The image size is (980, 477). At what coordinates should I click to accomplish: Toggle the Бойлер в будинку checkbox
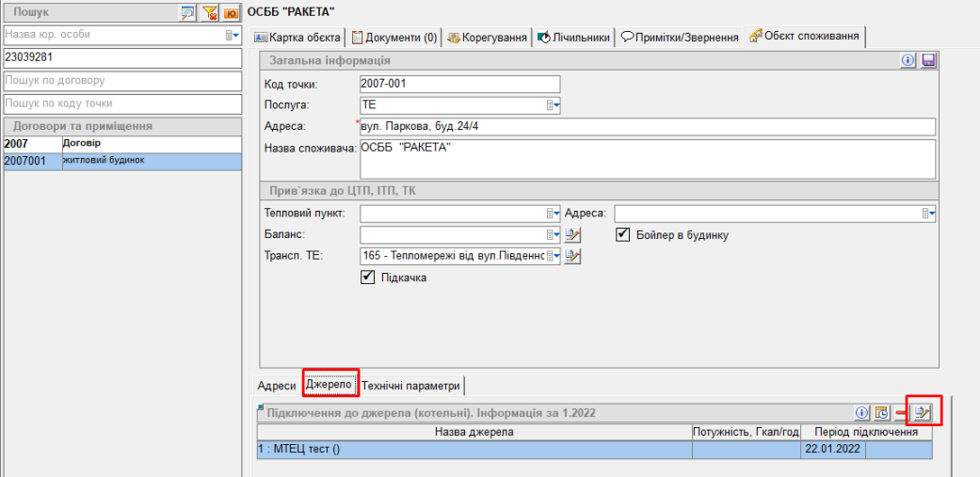(x=622, y=234)
